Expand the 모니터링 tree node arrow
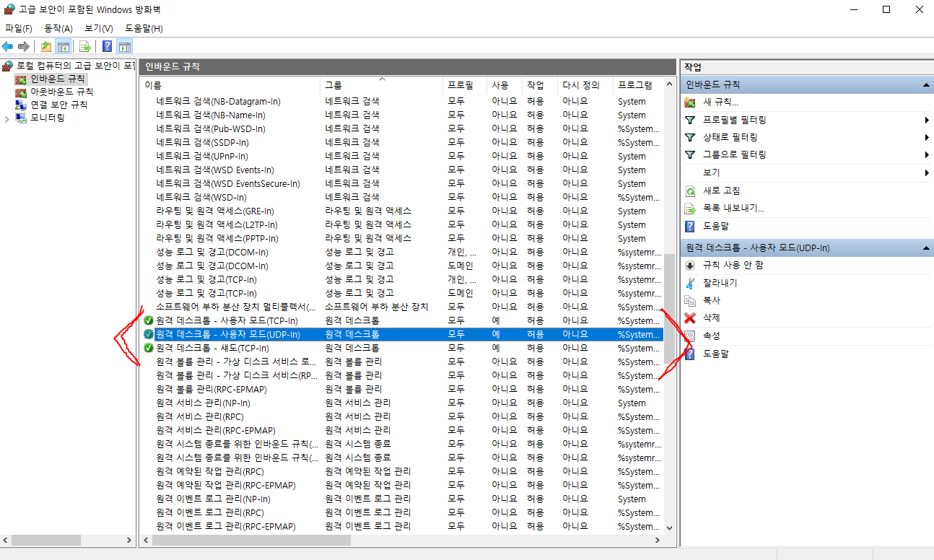Viewport: 934px width, 560px height. [x=7, y=118]
